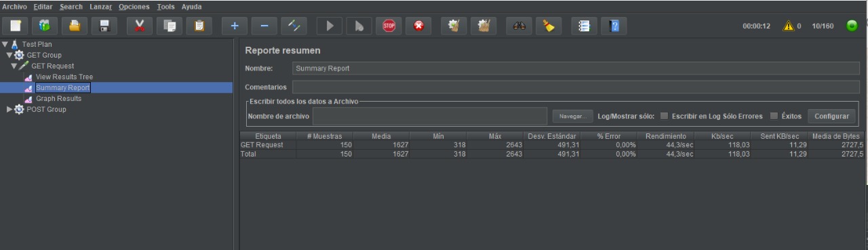Stop the test with the red STOP icon
The width and height of the screenshot is (868, 250).
pyautogui.click(x=389, y=26)
